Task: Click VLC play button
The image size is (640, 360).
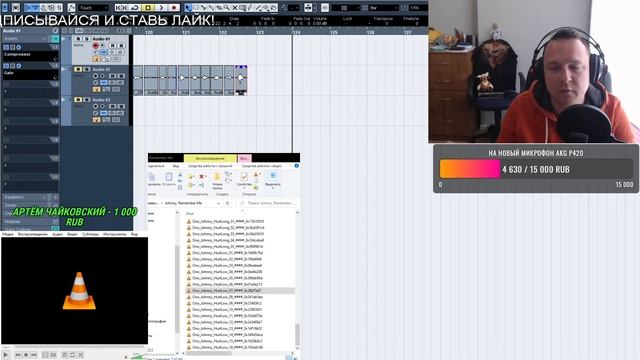Action: click(x=6, y=355)
